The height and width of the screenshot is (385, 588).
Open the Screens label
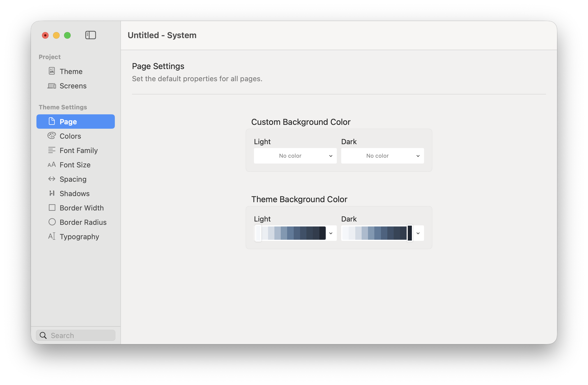click(73, 86)
